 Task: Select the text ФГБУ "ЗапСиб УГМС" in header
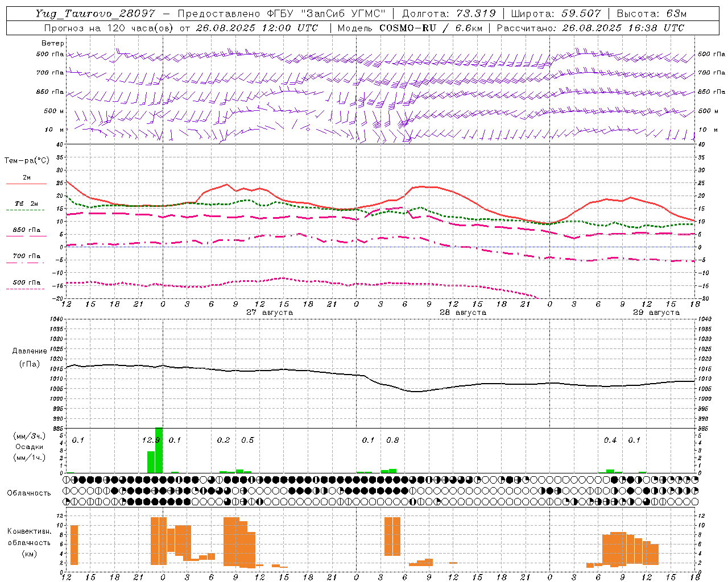326,14
